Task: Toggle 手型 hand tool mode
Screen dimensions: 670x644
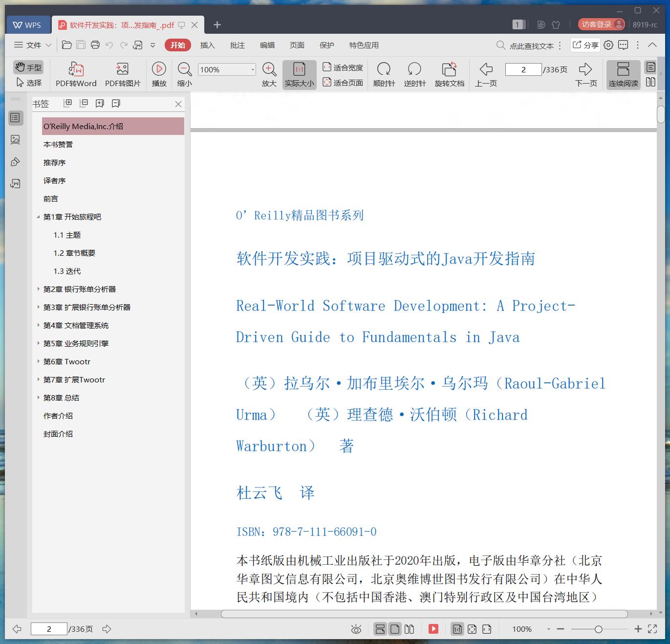Action: pyautogui.click(x=28, y=67)
